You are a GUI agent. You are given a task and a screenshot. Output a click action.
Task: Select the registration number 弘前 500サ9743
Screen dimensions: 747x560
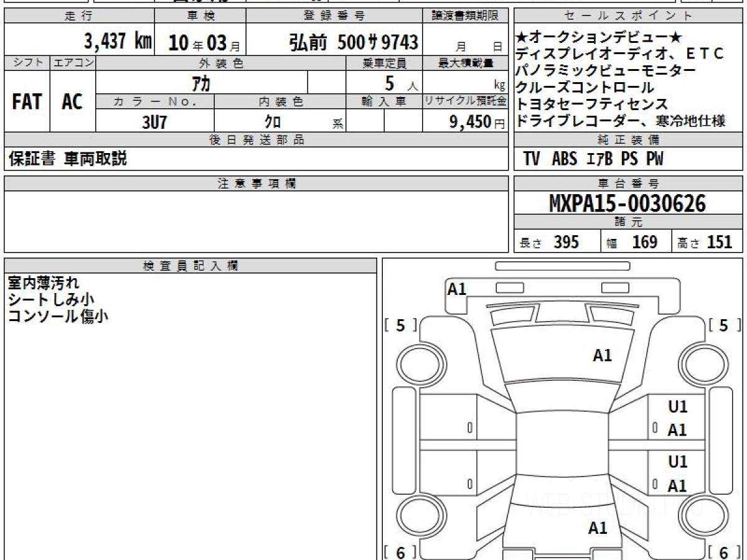coord(353,42)
